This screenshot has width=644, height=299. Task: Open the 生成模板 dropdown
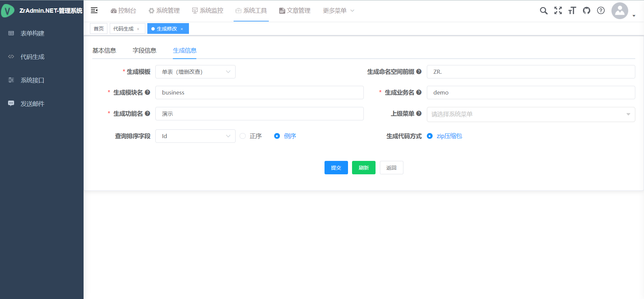(195, 72)
